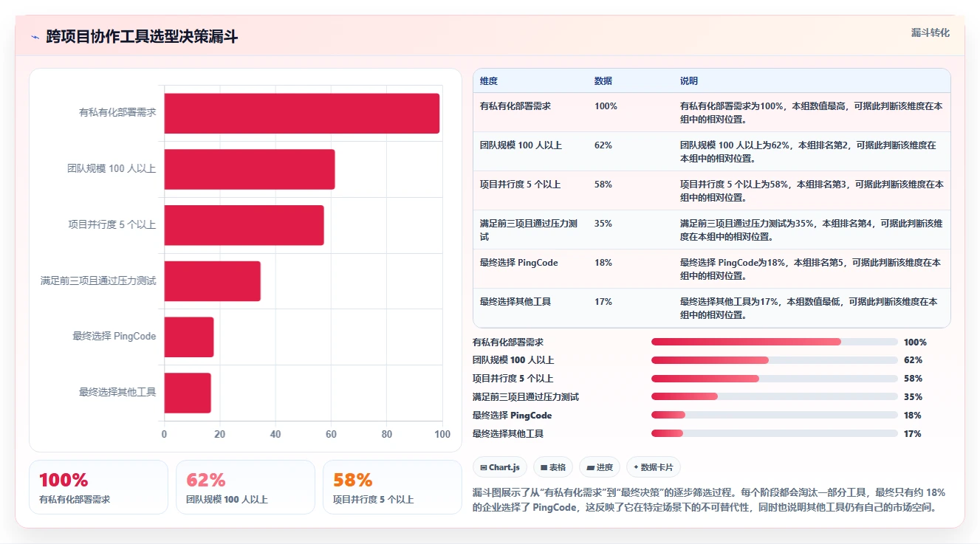This screenshot has height=544, width=980.
Task: Click the 表格 chip
Action: pyautogui.click(x=553, y=467)
